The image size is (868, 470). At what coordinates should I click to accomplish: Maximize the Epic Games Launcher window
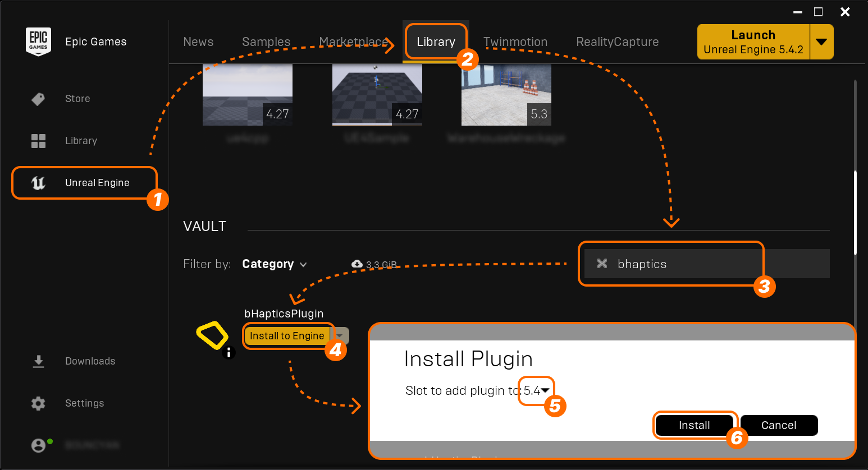point(819,12)
